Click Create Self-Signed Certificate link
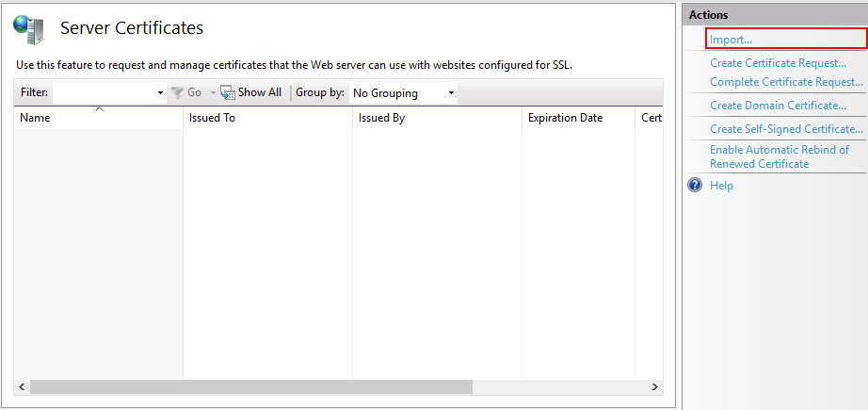Screen dimensions: 868x410 tap(786, 129)
